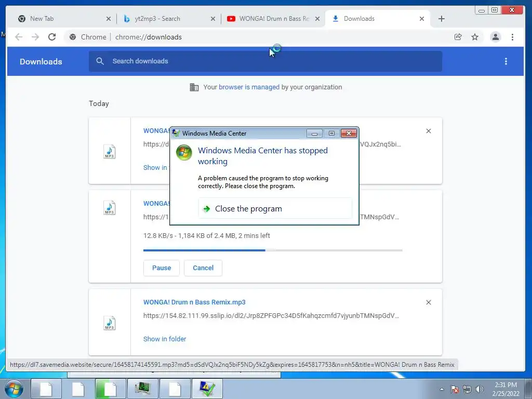This screenshot has height=399, width=532.
Task: Click the 154.82.111.99.sslip.io download URL
Action: 271,316
